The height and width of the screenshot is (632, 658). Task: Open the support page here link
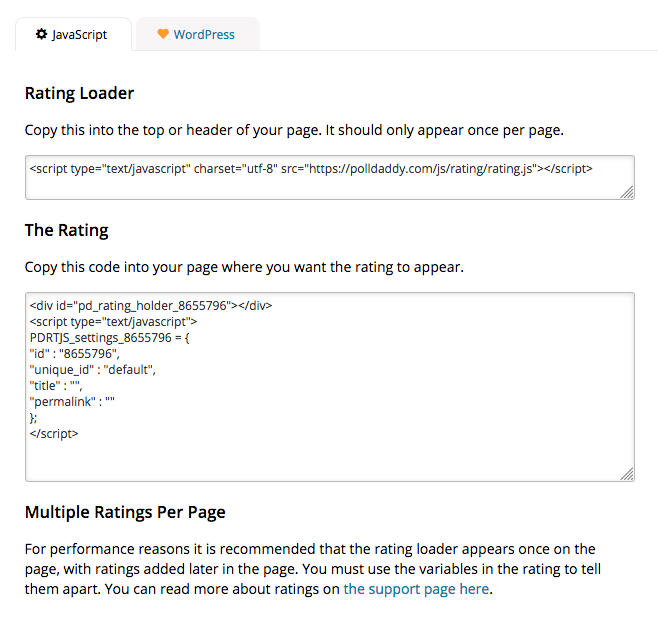tap(416, 589)
